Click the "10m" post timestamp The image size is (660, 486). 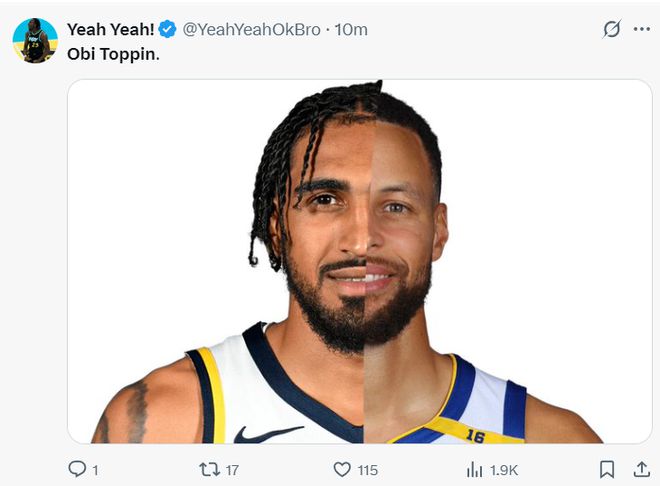[x=351, y=29]
